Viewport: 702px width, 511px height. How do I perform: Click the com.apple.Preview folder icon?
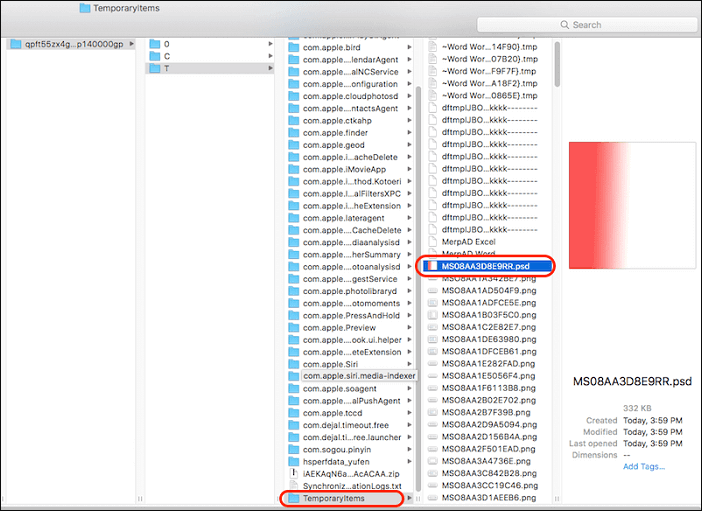294,327
